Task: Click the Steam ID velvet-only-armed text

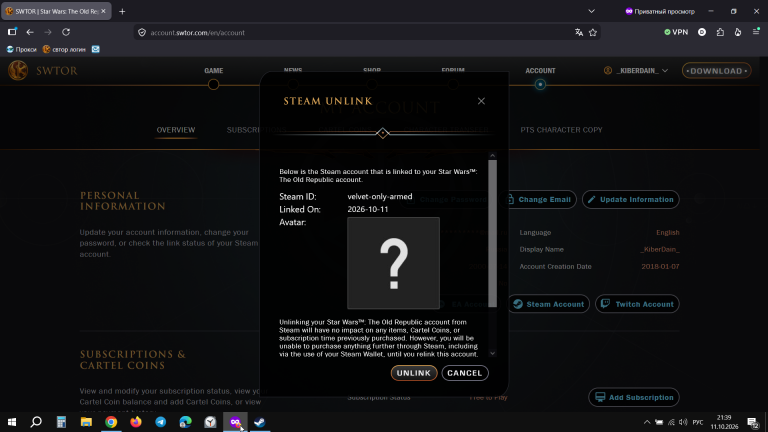Action: (380, 196)
